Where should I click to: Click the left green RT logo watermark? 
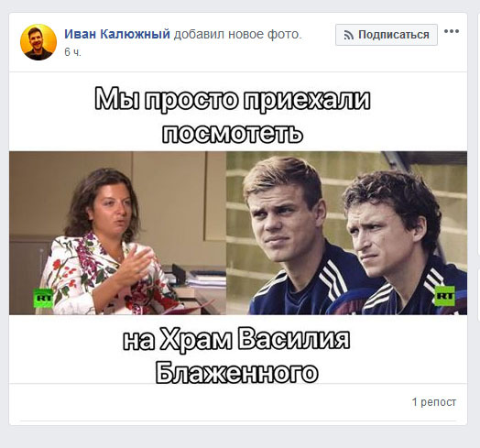point(43,298)
